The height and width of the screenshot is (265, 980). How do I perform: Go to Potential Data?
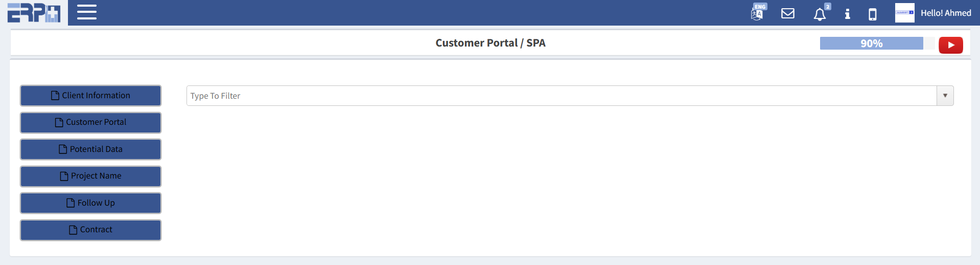(x=90, y=149)
